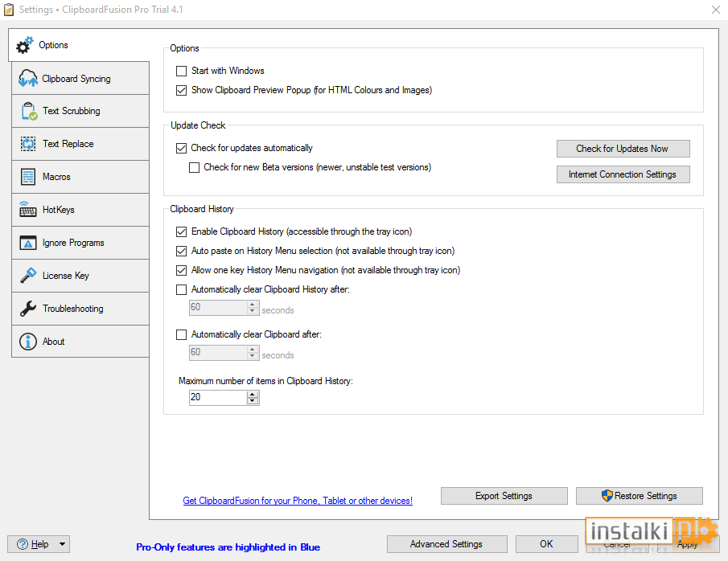Increase maximum history items with up arrow
Viewport: 728px width, 561px height.
coord(253,395)
